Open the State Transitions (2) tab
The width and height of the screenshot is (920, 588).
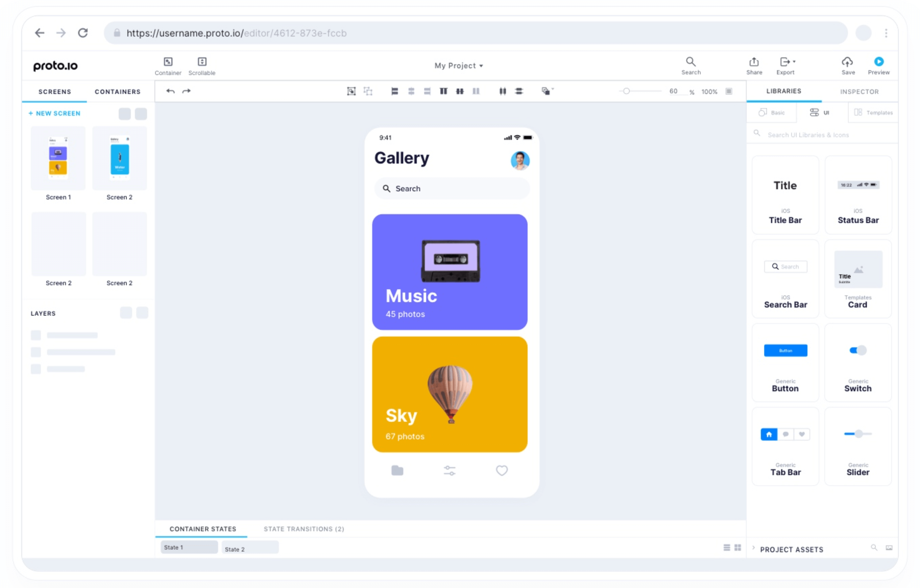(x=304, y=529)
